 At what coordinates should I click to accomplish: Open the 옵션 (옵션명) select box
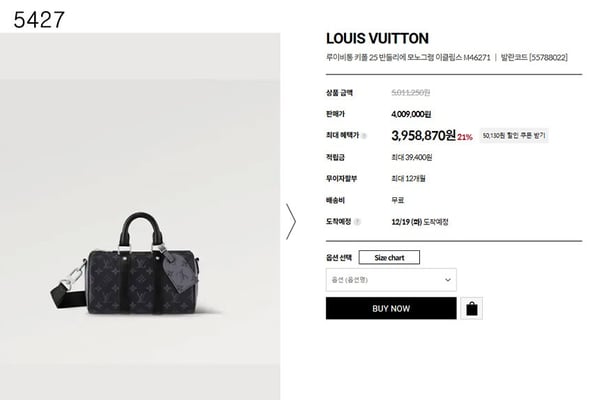tap(391, 280)
